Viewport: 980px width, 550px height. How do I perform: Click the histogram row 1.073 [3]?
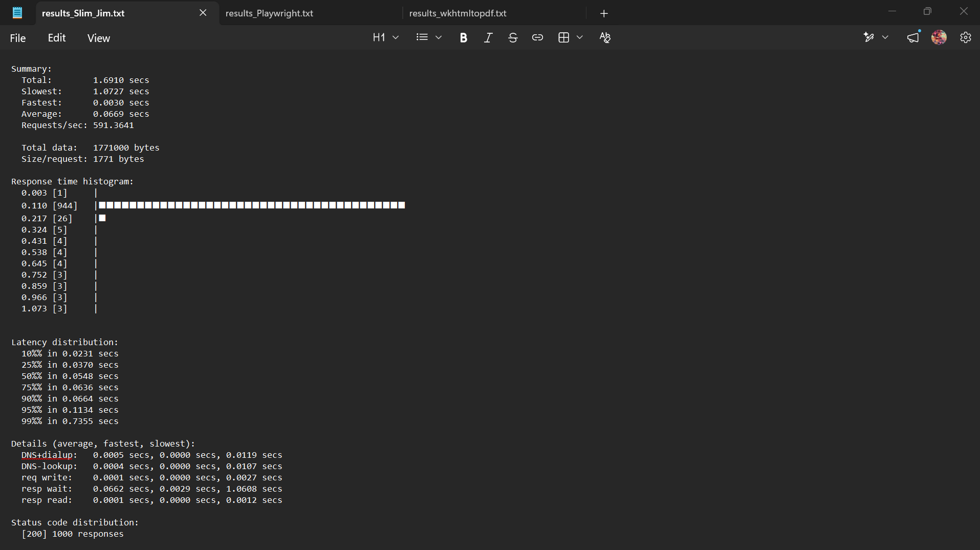(x=59, y=308)
